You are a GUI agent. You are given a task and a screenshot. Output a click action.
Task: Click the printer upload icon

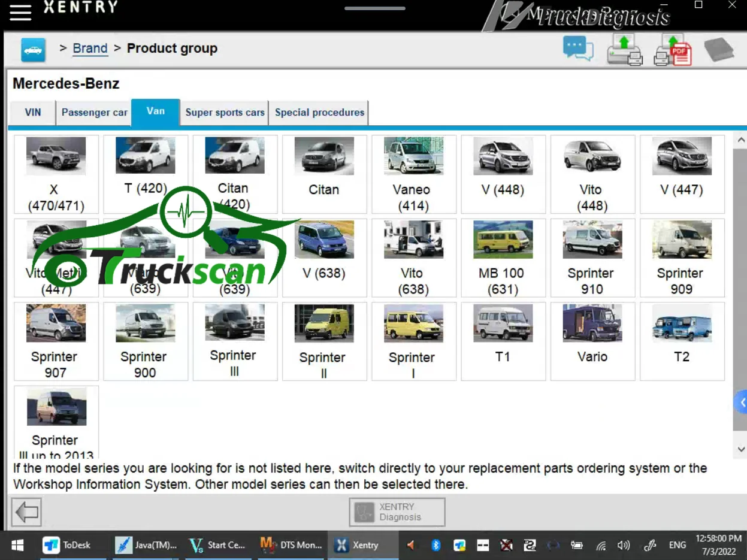624,49
